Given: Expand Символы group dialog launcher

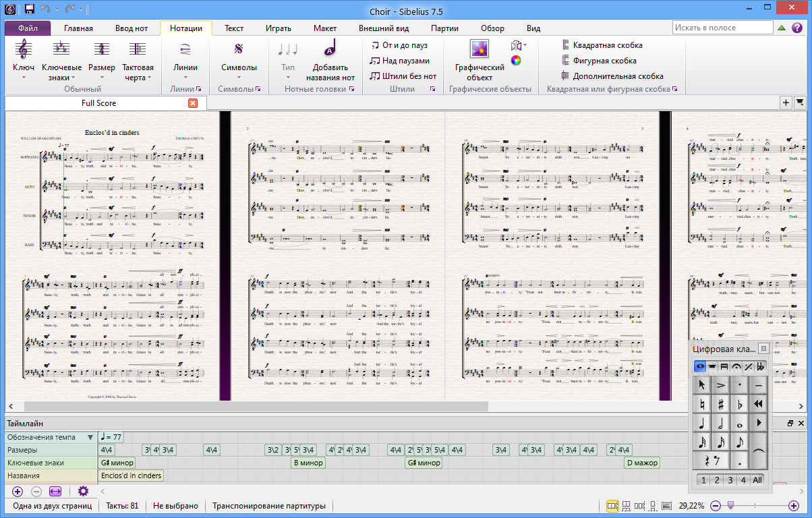Looking at the screenshot, I should coord(258,89).
